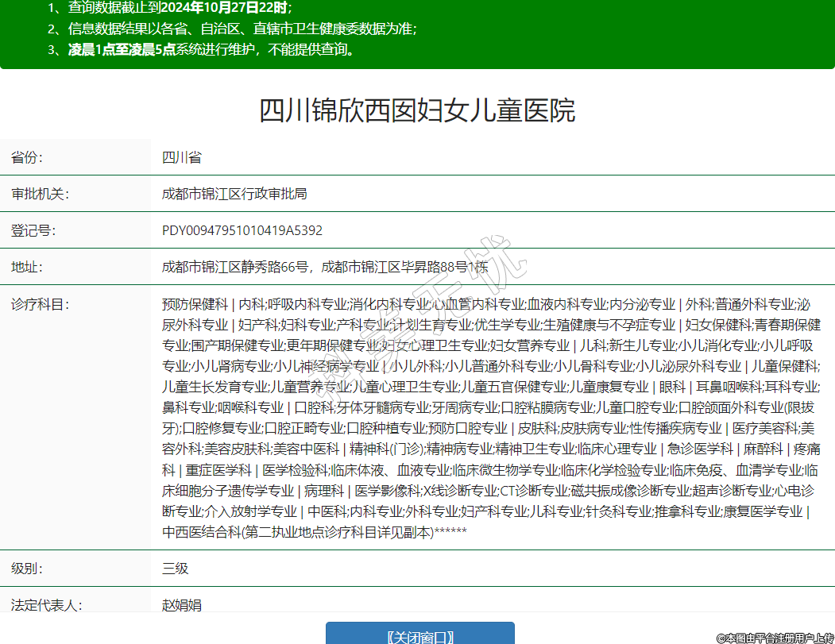Image resolution: width=835 pixels, height=644 pixels.
Task: Click the level value 三级
Action: [x=175, y=569]
